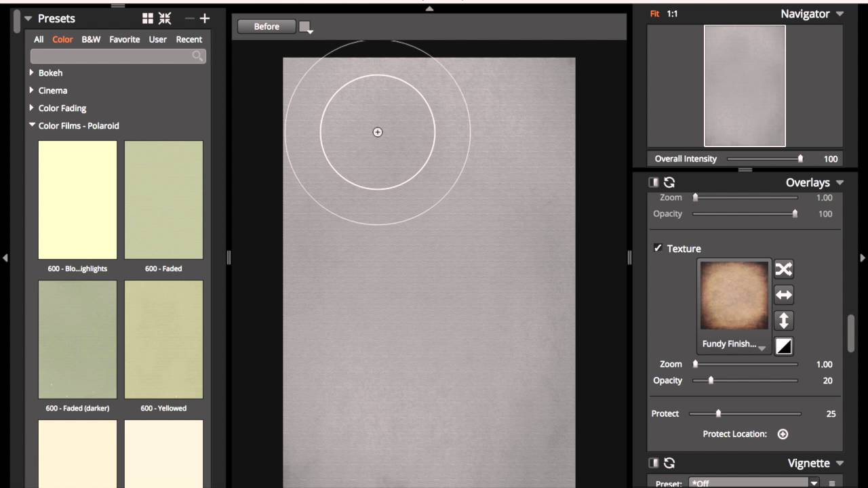Open the User presets tab
The width and height of the screenshot is (868, 488).
(158, 39)
